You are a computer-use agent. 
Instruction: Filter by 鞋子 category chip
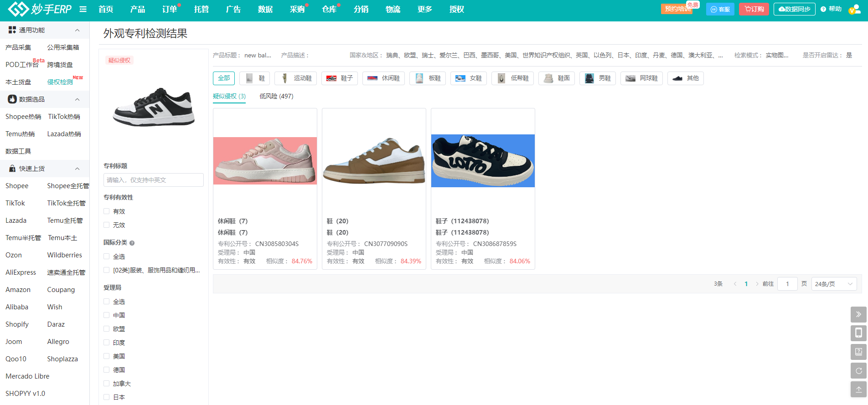coord(340,78)
